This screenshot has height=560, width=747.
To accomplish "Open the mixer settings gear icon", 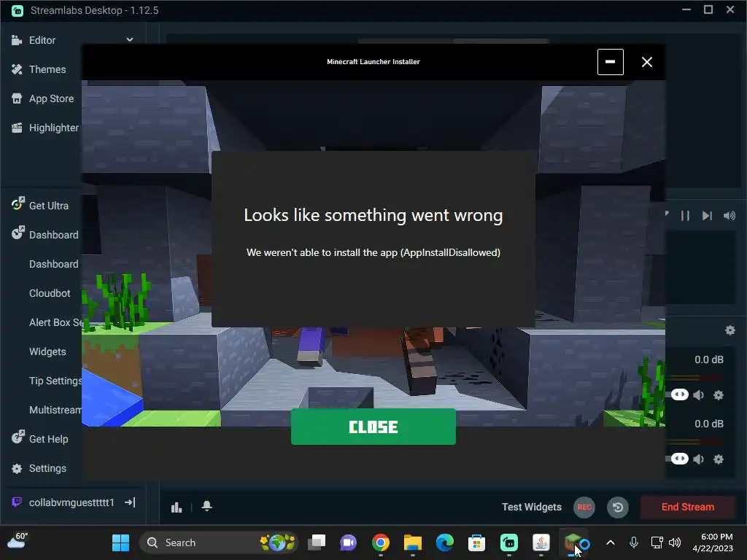I will coord(729,330).
